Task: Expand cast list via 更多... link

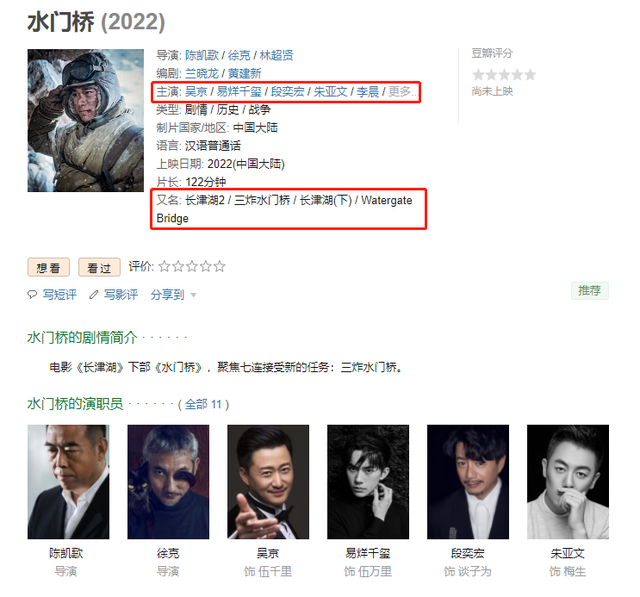Action: (x=402, y=91)
